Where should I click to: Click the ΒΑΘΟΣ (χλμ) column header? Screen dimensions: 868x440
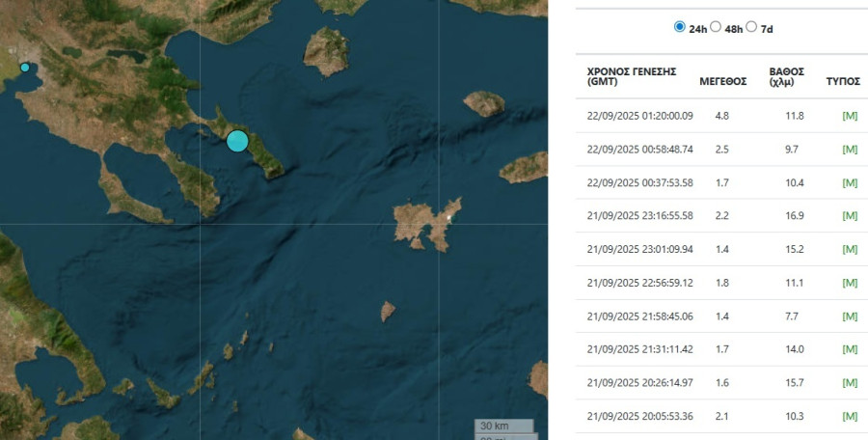(x=786, y=76)
